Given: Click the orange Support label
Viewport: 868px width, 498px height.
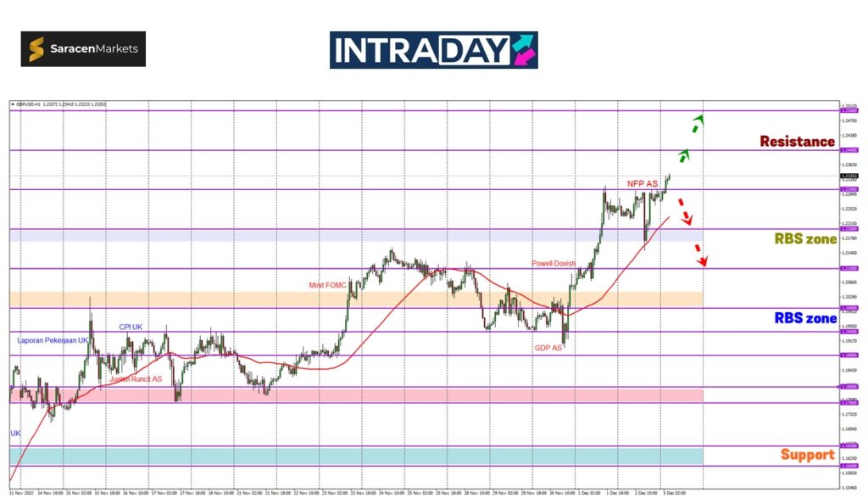Looking at the screenshot, I should coord(807,455).
